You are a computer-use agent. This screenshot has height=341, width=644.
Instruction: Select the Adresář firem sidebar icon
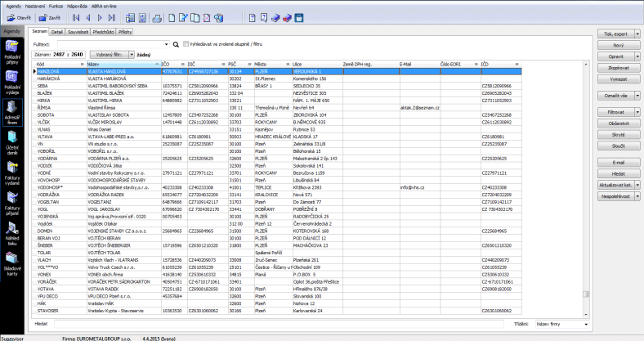pyautogui.click(x=12, y=113)
